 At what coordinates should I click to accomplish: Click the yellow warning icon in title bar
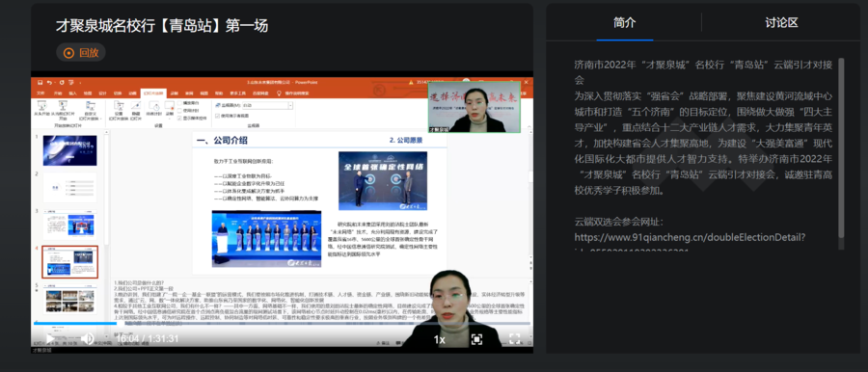click(x=411, y=83)
